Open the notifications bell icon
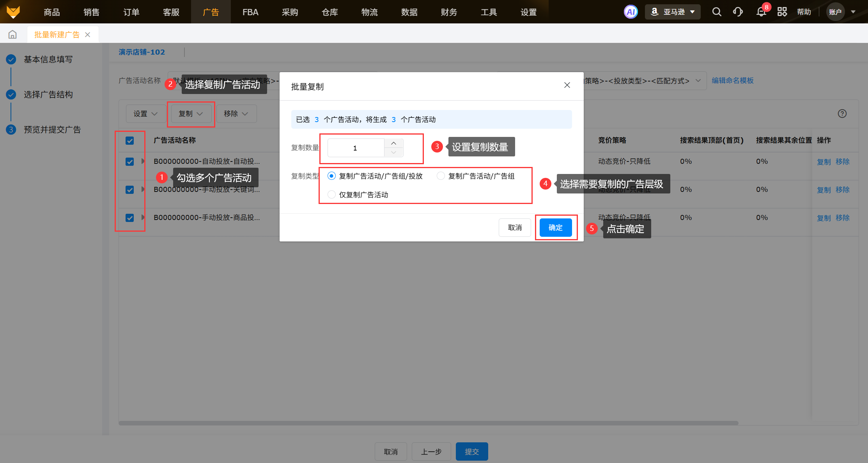This screenshot has height=463, width=868. [x=761, y=12]
